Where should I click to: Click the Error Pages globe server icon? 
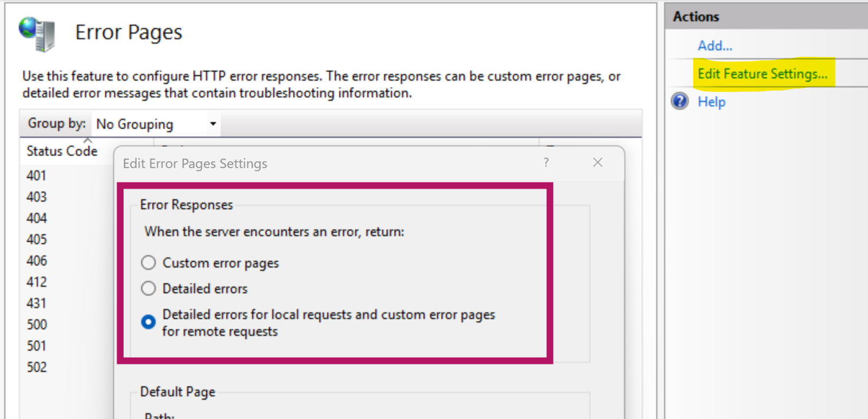(x=37, y=34)
